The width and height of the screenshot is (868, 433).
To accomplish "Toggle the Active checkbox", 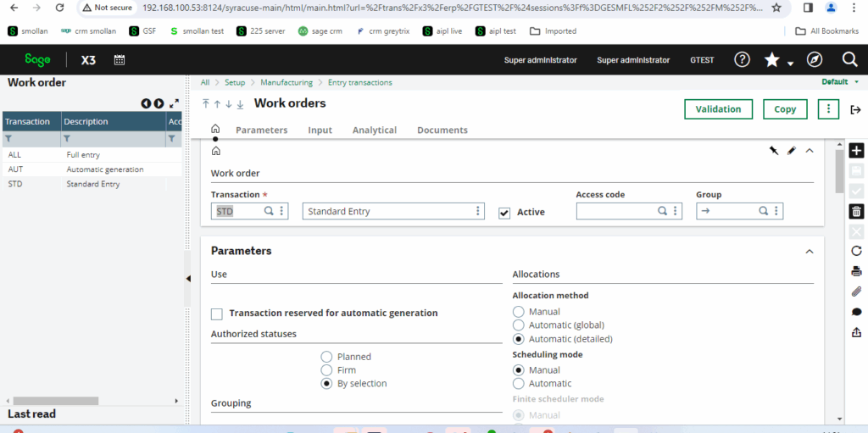I will pyautogui.click(x=504, y=212).
